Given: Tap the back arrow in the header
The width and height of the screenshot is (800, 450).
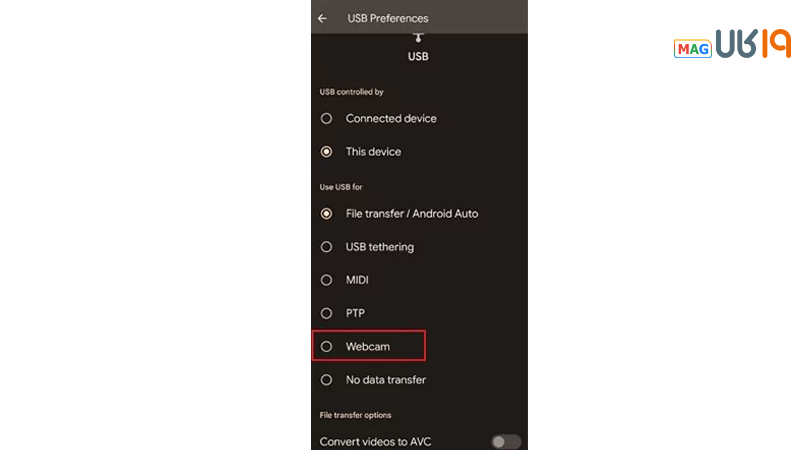Looking at the screenshot, I should (x=322, y=18).
